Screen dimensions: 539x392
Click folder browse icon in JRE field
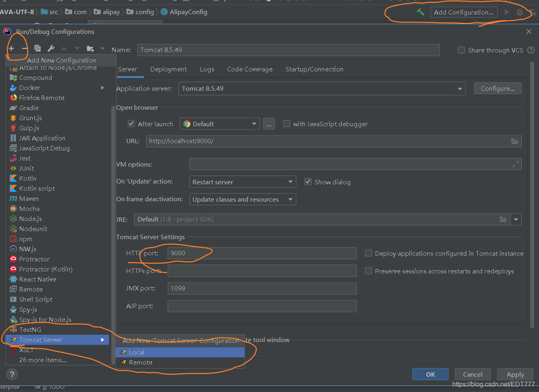[503, 219]
